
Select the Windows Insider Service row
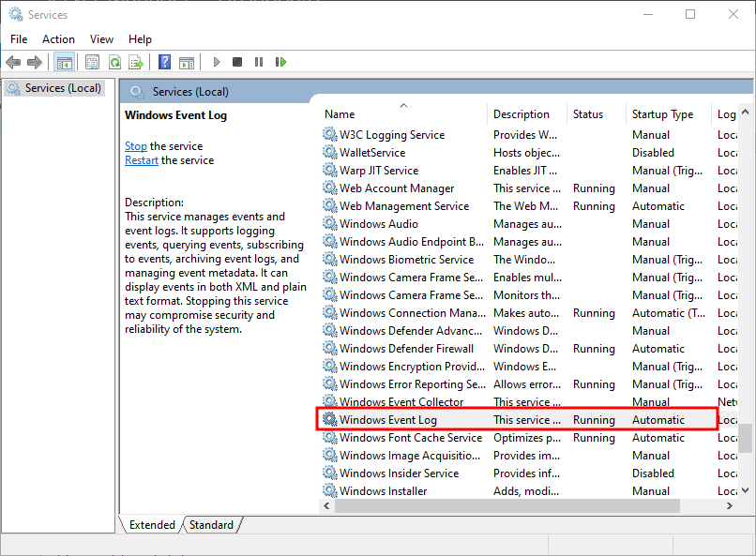tap(528, 473)
